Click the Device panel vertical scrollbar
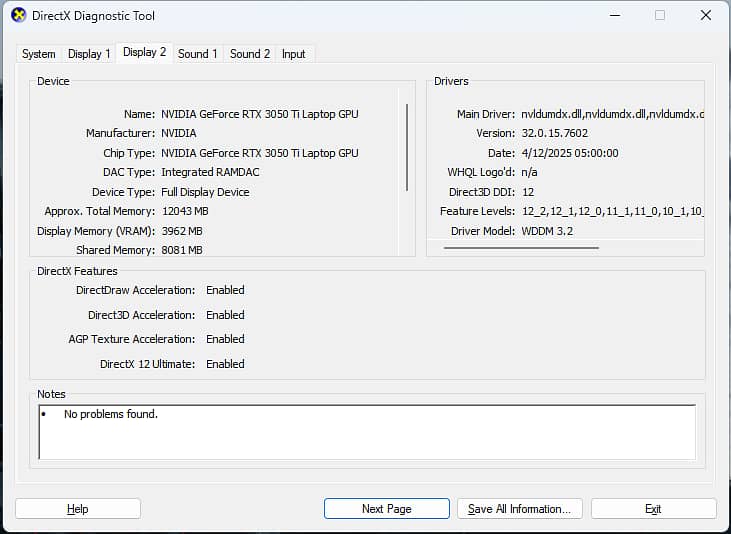Screen dimensions: 731x534 407,147
